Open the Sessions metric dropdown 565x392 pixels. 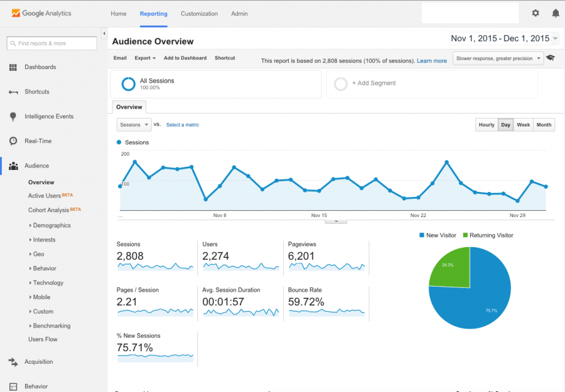[133, 125]
